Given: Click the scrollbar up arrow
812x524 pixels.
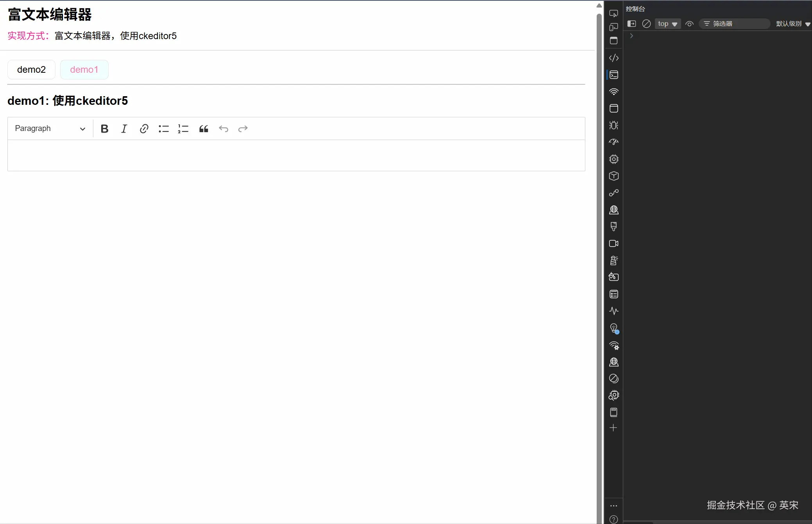Looking at the screenshot, I should pos(599,5).
